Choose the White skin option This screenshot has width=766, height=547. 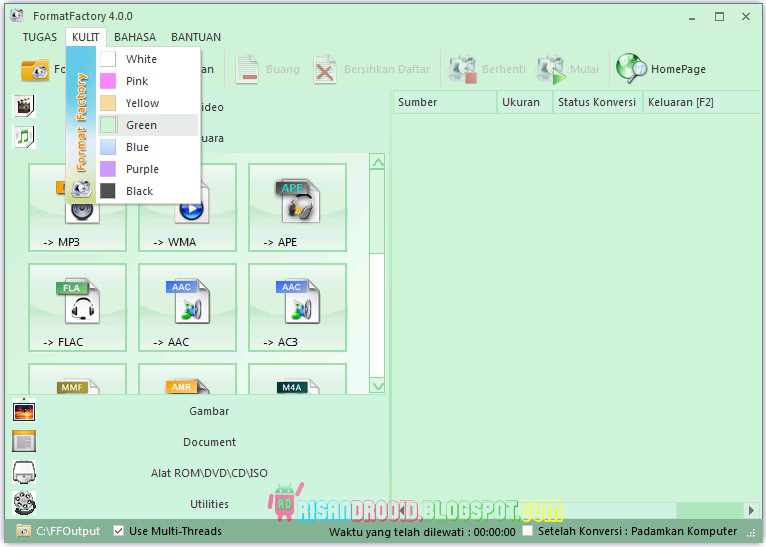[x=149, y=59]
